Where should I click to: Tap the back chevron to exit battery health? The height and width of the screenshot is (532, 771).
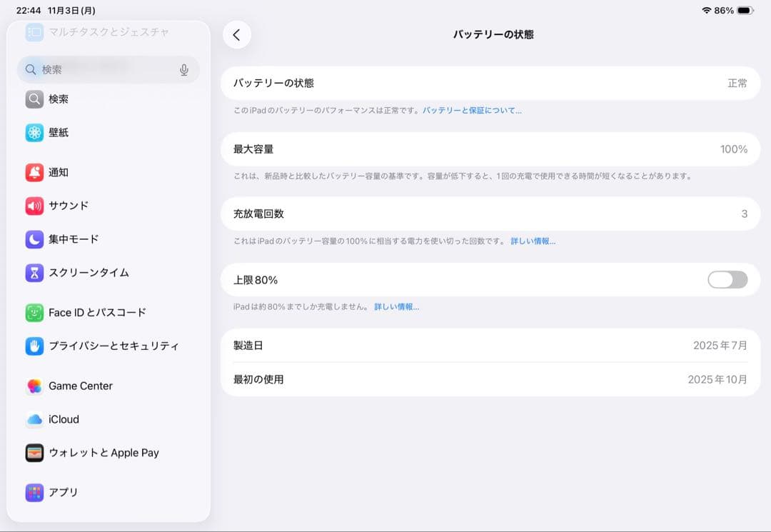pos(236,34)
